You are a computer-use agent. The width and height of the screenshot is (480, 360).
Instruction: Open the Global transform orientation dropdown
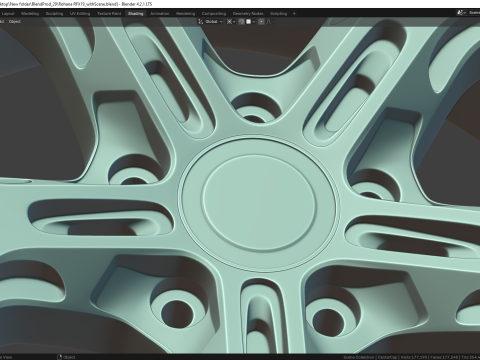click(210, 22)
